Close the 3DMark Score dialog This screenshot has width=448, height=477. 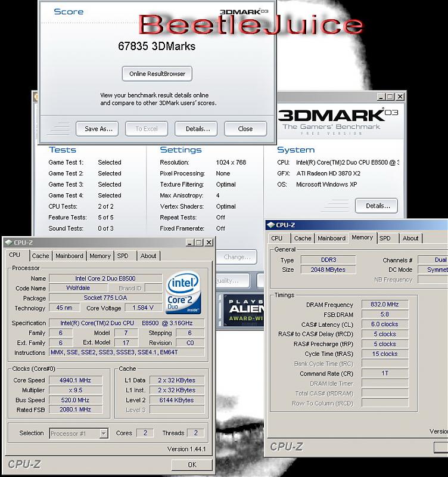pyautogui.click(x=245, y=129)
